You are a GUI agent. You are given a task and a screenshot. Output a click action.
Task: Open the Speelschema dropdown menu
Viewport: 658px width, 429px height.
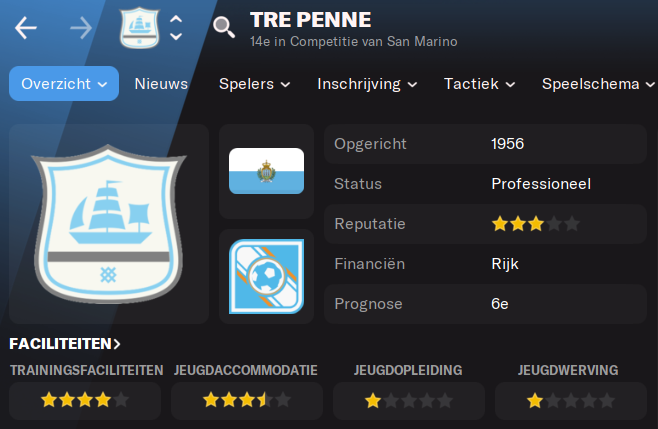598,84
